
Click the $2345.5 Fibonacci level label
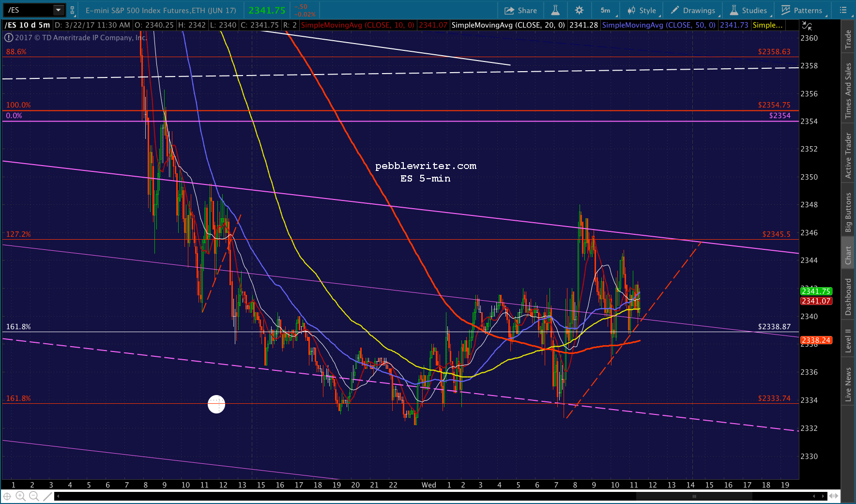pos(776,234)
